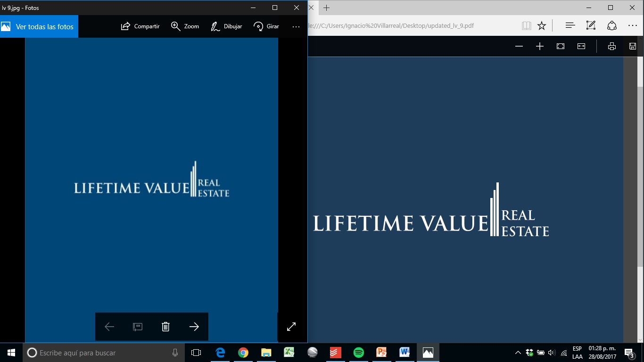
Task: Open more options menu in Fotos
Action: pos(296,27)
